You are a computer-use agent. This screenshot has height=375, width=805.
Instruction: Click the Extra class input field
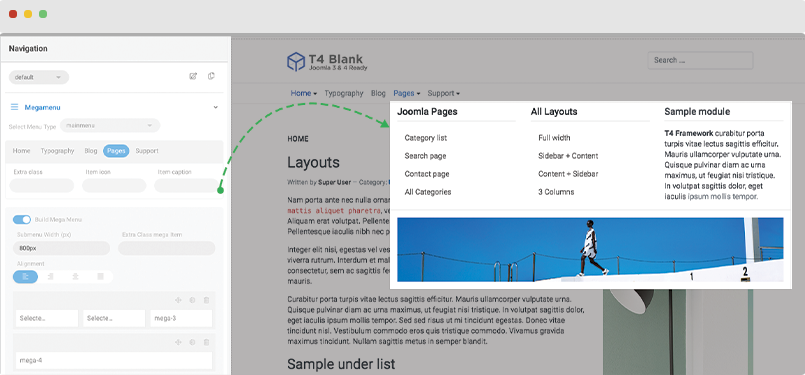pyautogui.click(x=42, y=185)
